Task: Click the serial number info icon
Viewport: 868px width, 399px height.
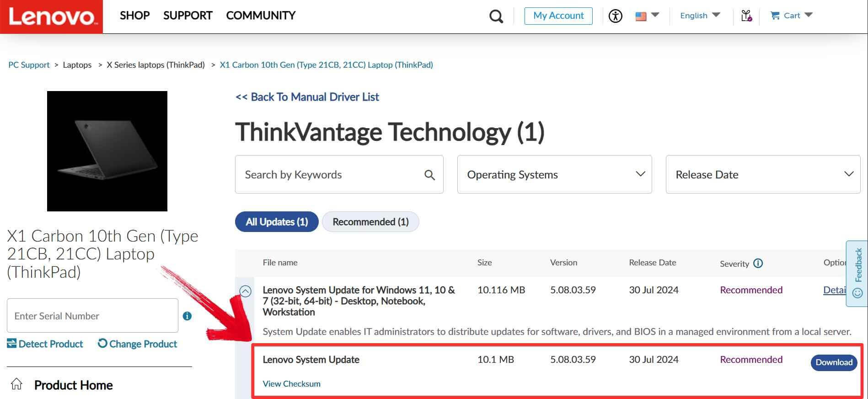Action: tap(187, 316)
